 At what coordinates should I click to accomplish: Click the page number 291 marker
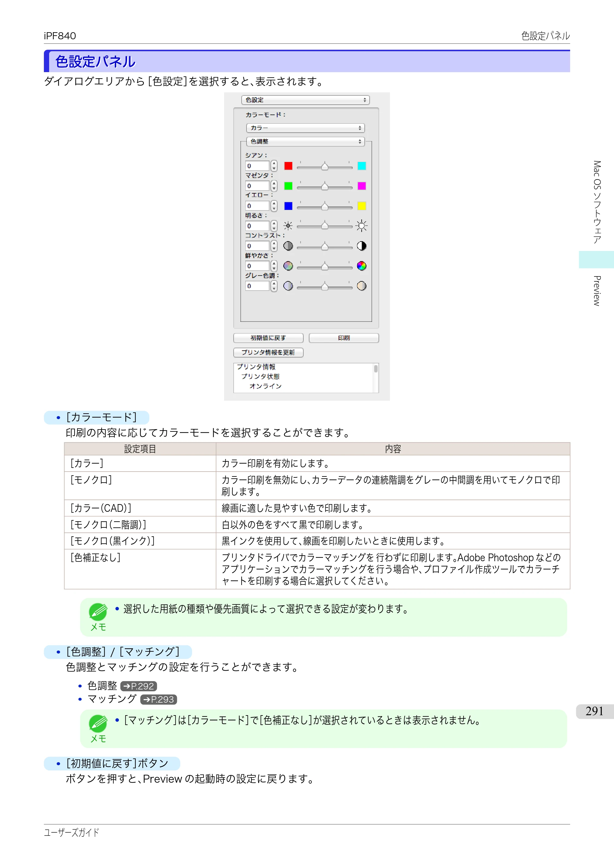tap(595, 712)
